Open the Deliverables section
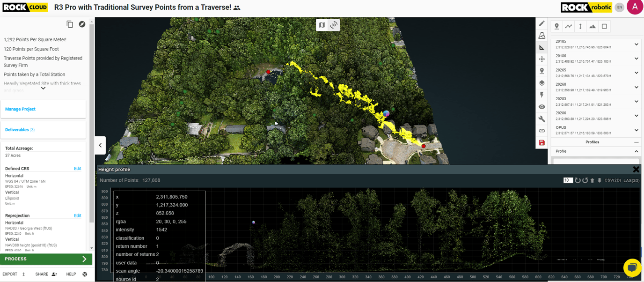Screen dimensions: 644x282 tap(20, 129)
